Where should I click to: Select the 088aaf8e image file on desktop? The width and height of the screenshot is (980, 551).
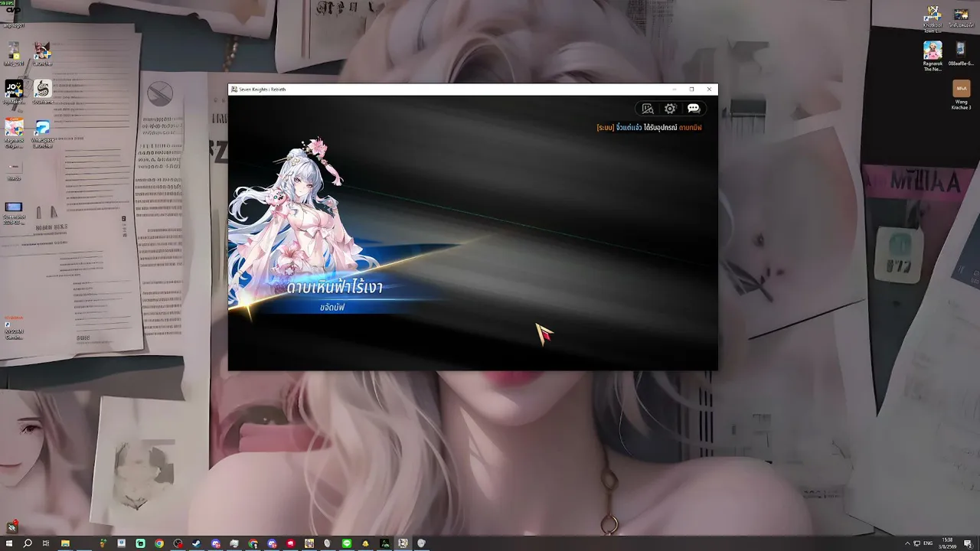pos(961,54)
